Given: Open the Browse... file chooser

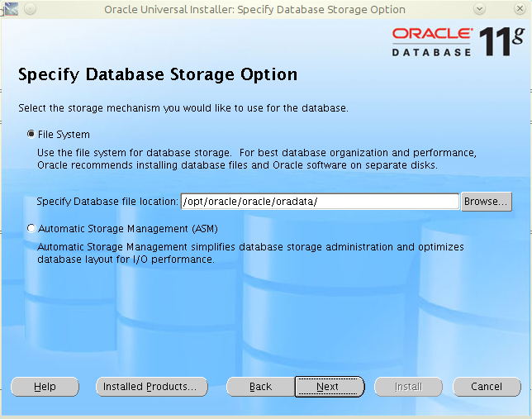Looking at the screenshot, I should [x=487, y=202].
